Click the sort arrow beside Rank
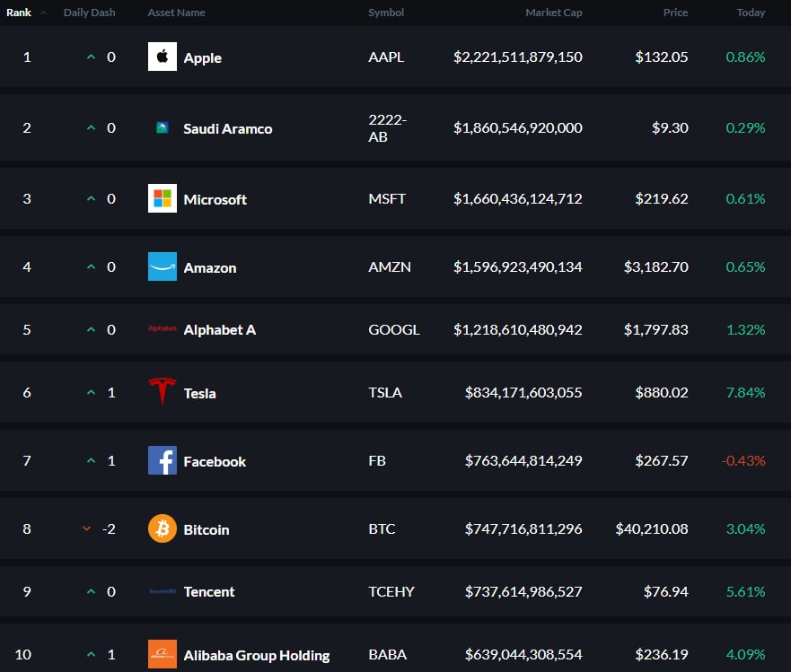 point(43,13)
